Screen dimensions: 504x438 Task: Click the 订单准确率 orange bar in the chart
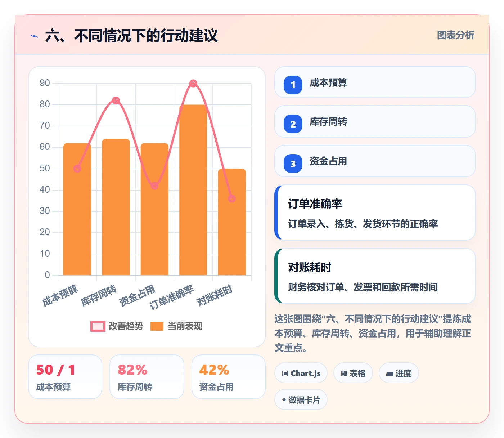point(193,190)
